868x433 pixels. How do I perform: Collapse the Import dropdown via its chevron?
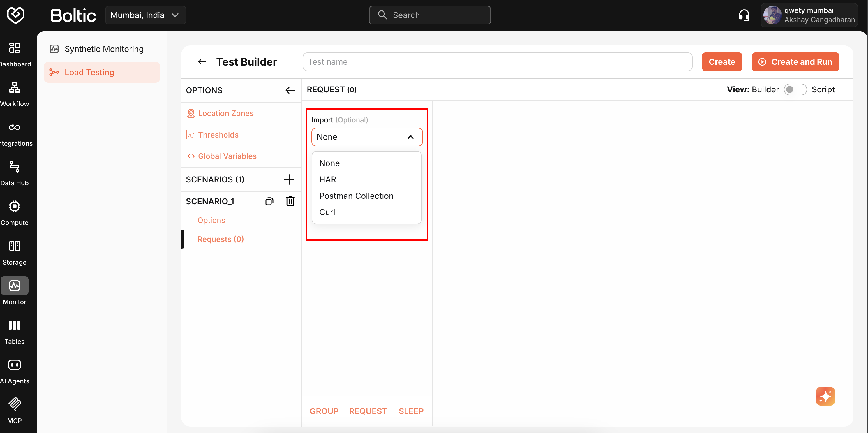tap(410, 137)
